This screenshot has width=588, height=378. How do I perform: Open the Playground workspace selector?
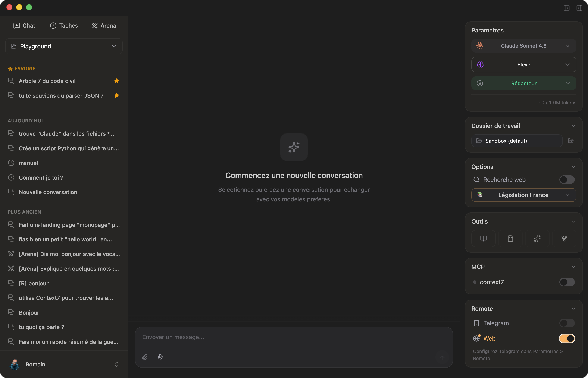point(64,46)
